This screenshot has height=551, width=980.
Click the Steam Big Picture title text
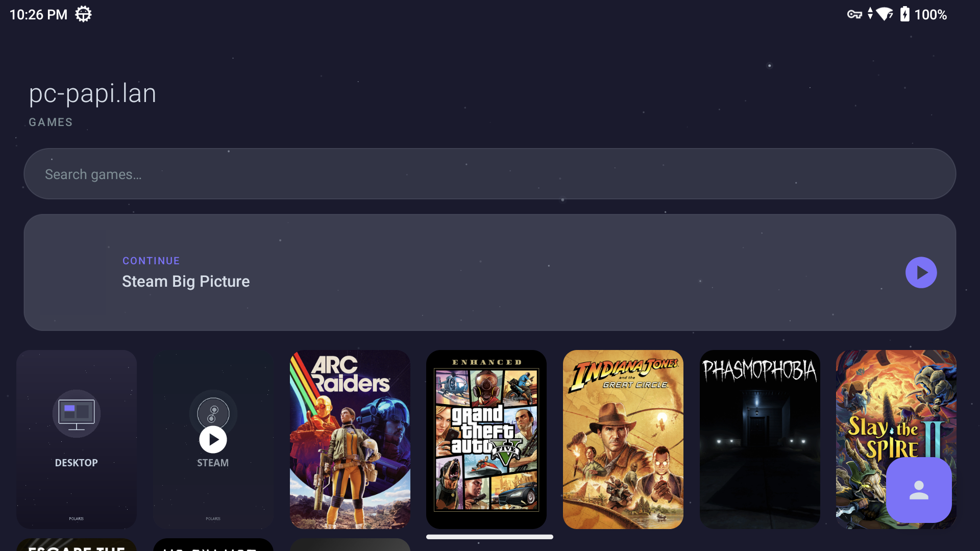(x=186, y=282)
